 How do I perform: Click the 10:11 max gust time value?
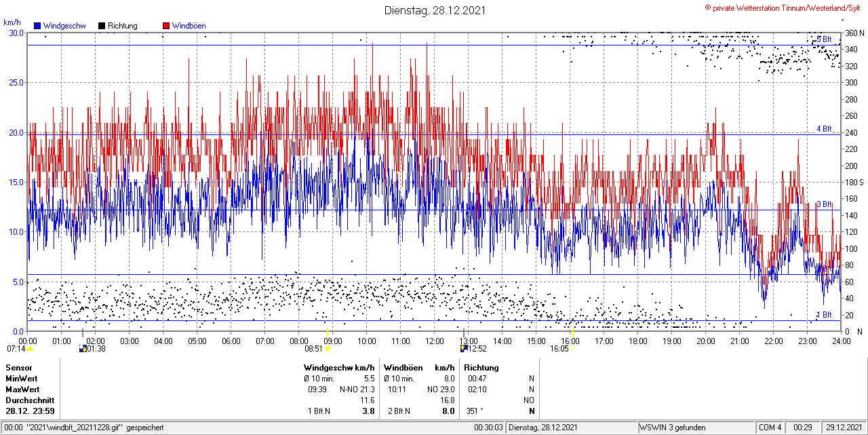coord(397,390)
